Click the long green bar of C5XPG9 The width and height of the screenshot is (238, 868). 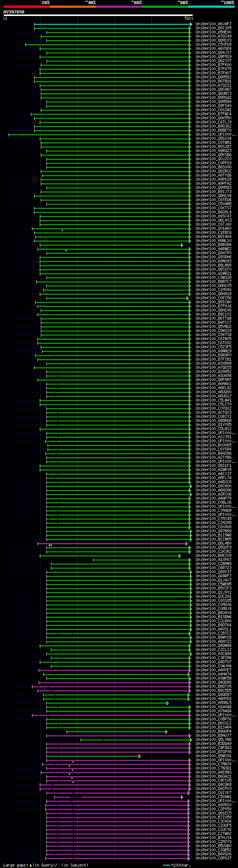[108, 45]
